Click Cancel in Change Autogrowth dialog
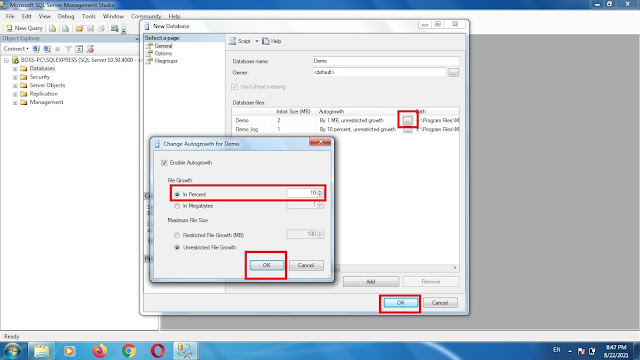 [306, 265]
